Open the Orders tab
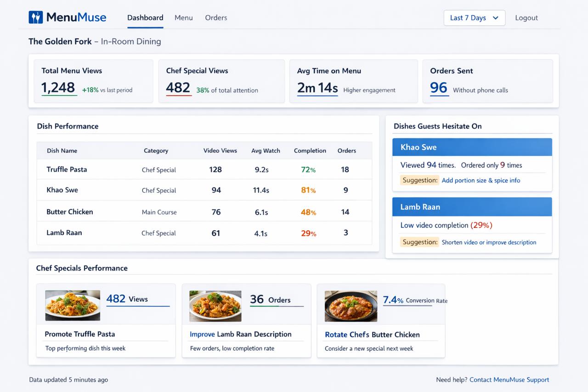This screenshot has height=392, width=588. [x=216, y=18]
